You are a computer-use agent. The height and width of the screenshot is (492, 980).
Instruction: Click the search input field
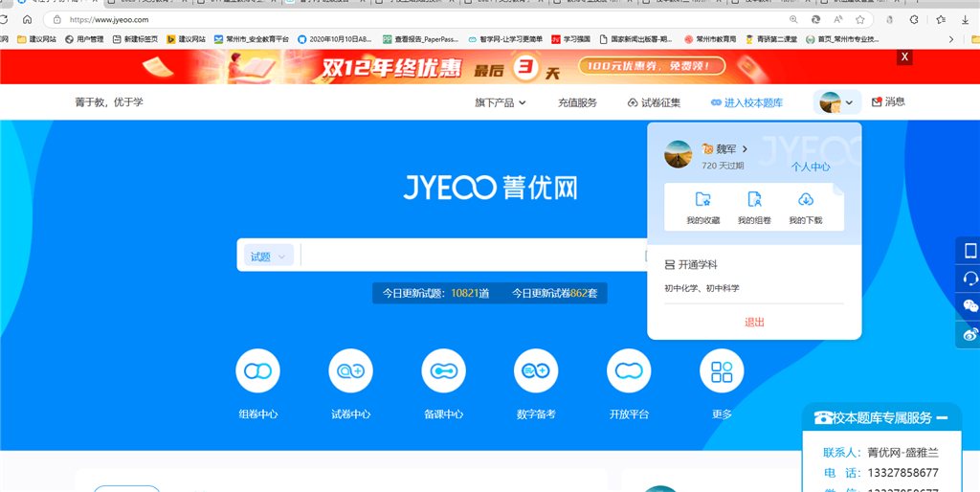472,255
